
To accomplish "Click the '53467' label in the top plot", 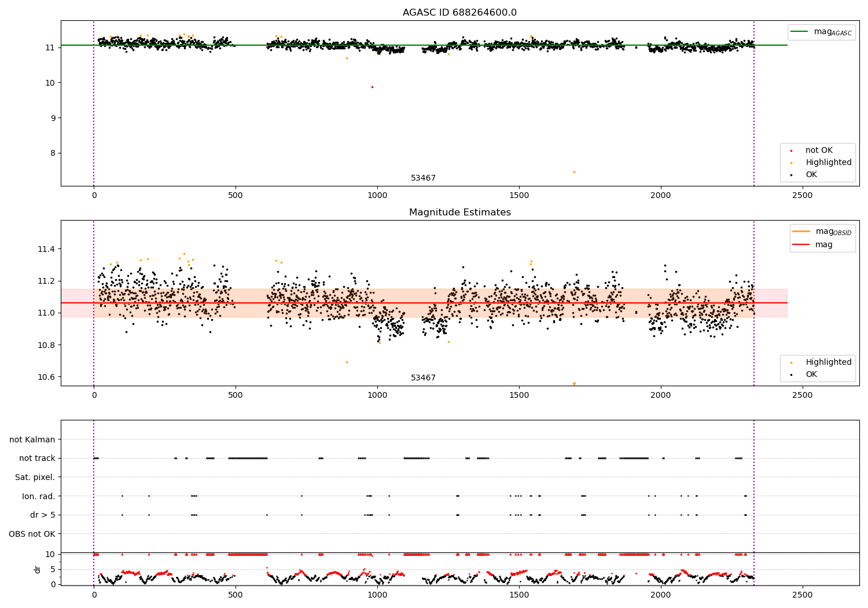I will coord(423,178).
